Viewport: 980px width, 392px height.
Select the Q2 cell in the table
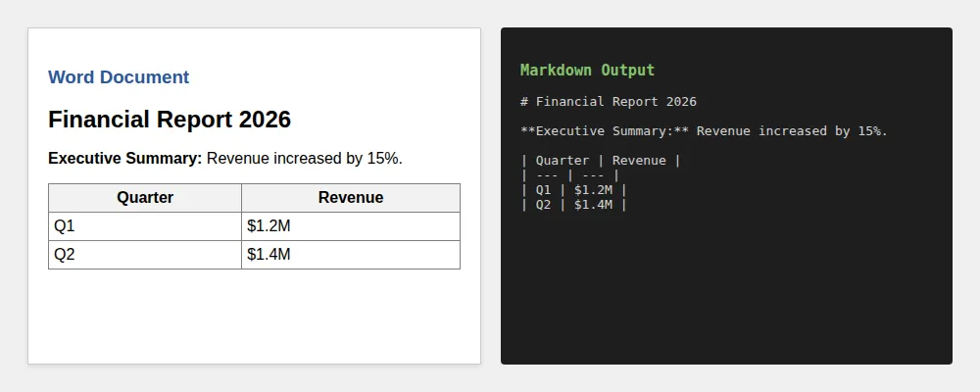click(x=145, y=255)
